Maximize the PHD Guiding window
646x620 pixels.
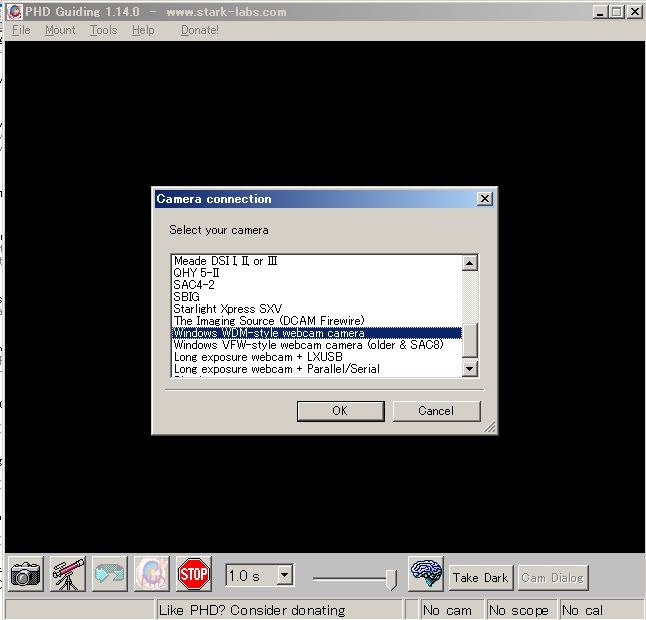point(617,12)
